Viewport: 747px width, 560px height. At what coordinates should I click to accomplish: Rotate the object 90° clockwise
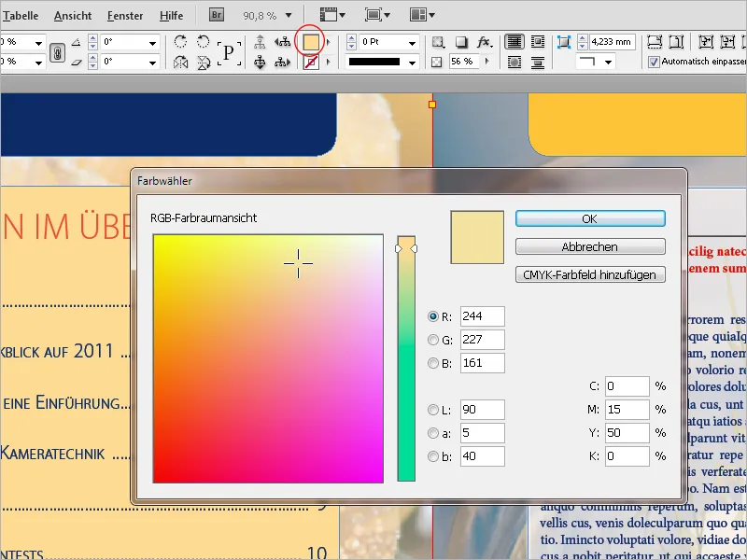click(x=180, y=42)
